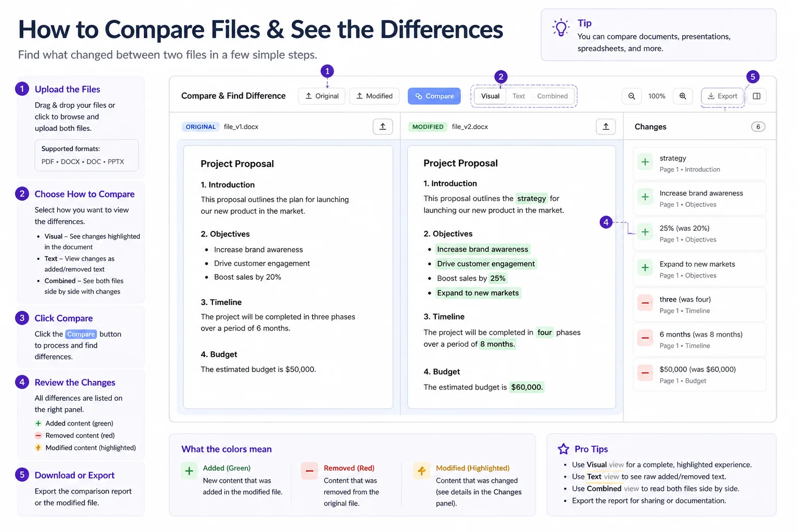Screen dimensions: 798x532
Task: Click the ORIGINAL badge label
Action: pos(201,127)
